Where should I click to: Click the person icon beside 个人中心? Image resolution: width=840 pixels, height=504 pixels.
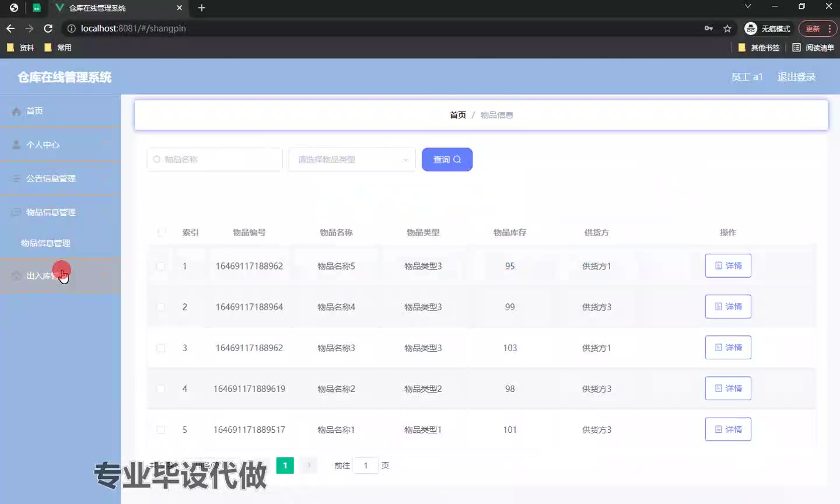pyautogui.click(x=16, y=145)
